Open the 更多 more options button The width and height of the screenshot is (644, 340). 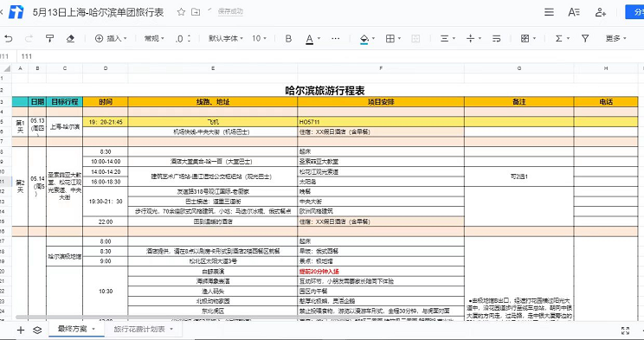(615, 38)
